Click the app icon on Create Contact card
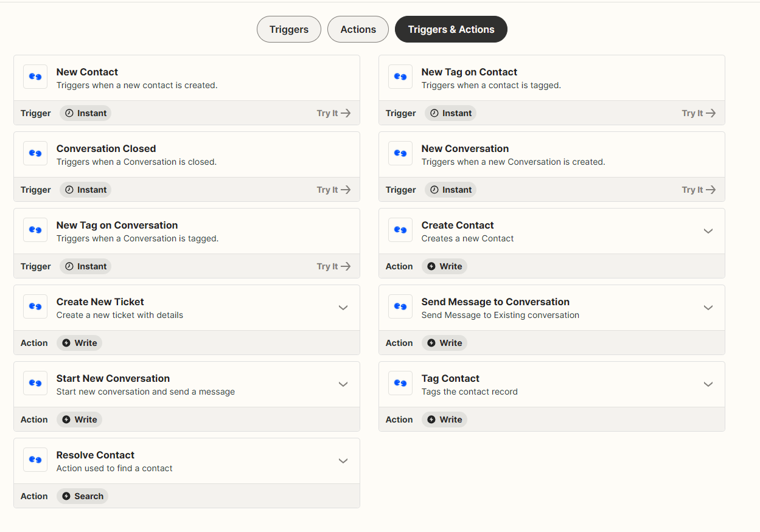Screen dimensions: 760x532 point(400,230)
